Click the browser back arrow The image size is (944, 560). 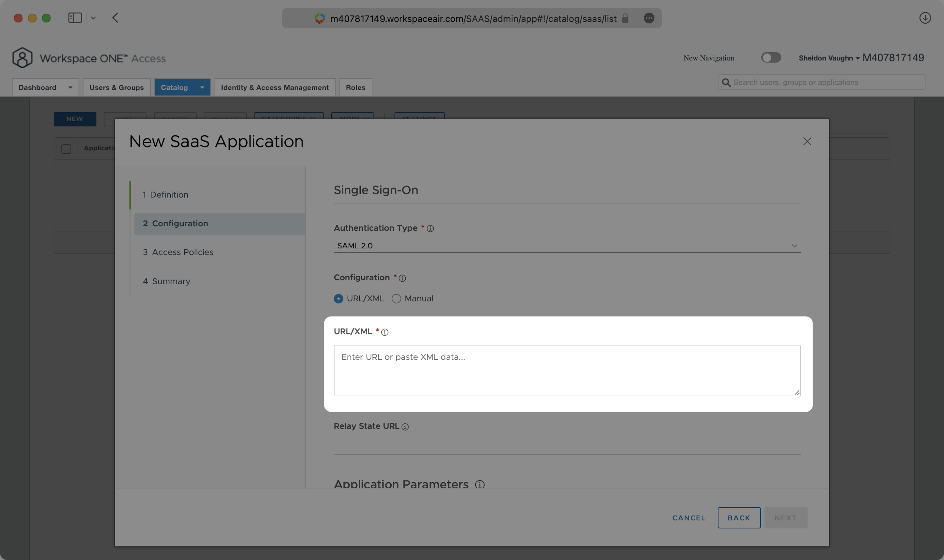click(x=116, y=18)
